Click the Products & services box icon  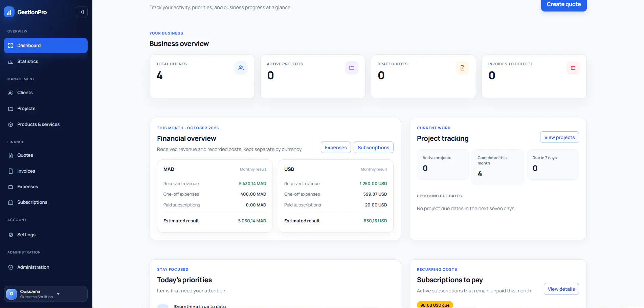pos(10,125)
